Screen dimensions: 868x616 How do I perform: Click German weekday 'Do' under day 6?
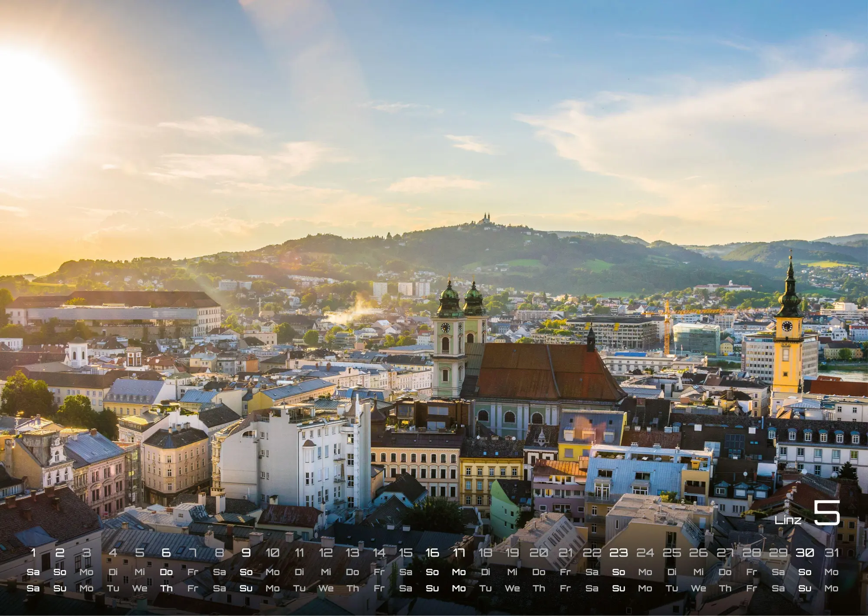pyautogui.click(x=166, y=572)
